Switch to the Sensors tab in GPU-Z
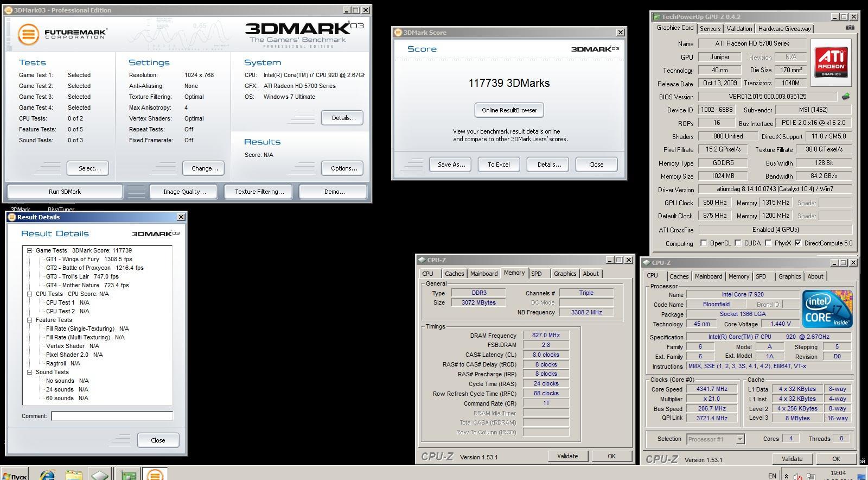The width and height of the screenshot is (868, 480). 710,29
